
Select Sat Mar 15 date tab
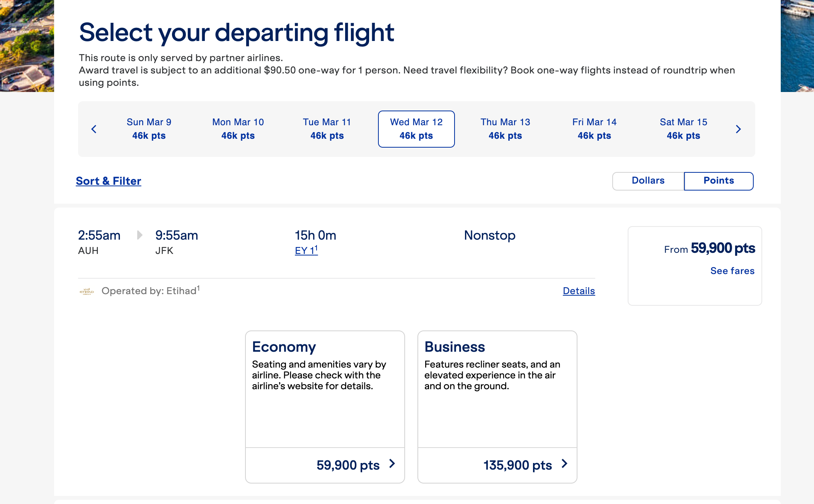pos(683,129)
